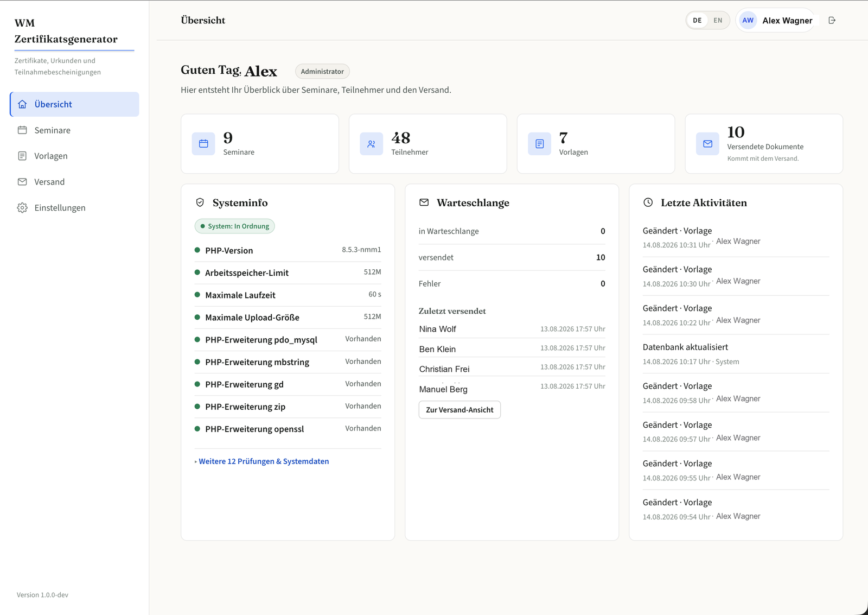Open the Alex Wagner user menu
The width and height of the screenshot is (868, 615).
click(776, 21)
